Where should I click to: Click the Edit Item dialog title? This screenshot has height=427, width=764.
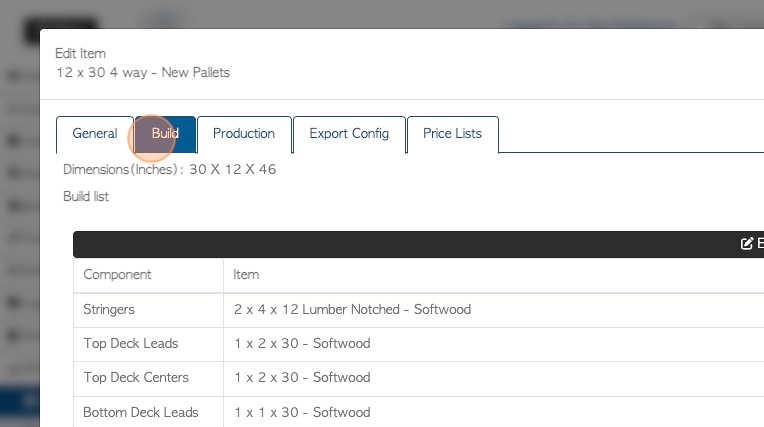click(80, 54)
